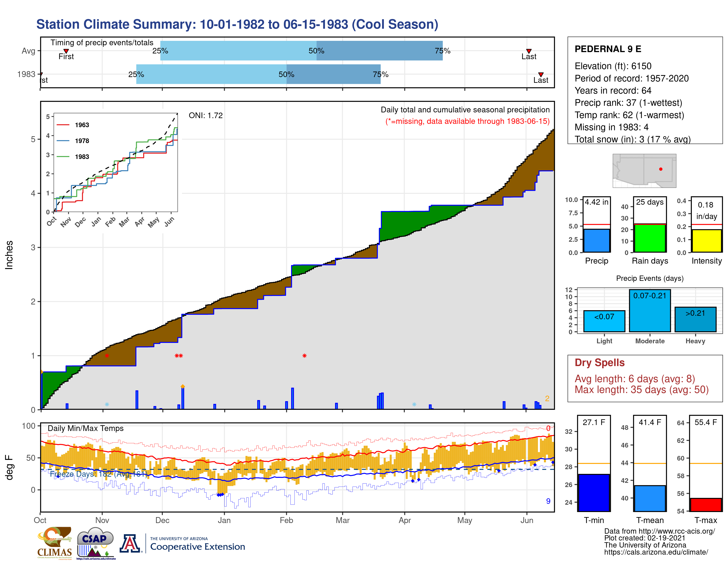
Task: Click the 1983 Last red triangle marker
Action: (541, 75)
